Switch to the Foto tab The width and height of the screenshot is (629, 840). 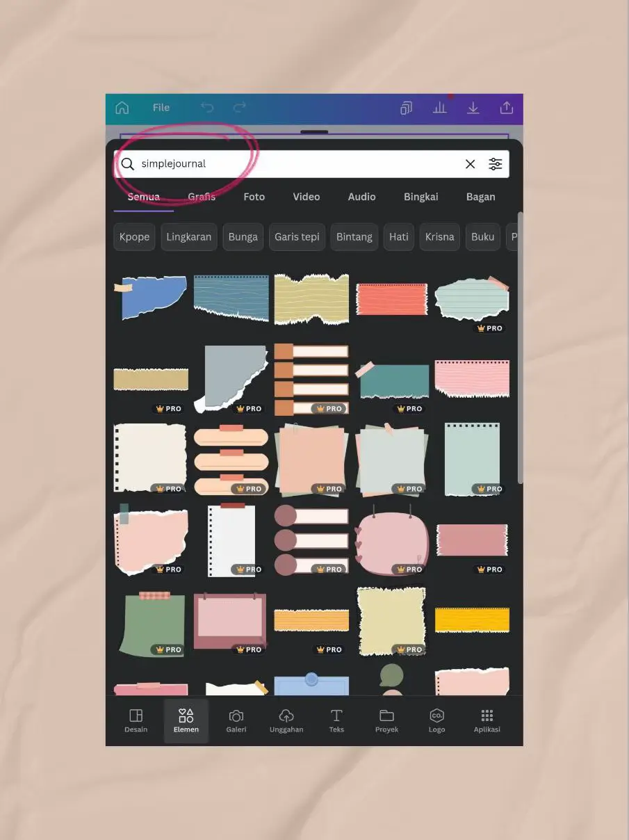pyautogui.click(x=254, y=197)
